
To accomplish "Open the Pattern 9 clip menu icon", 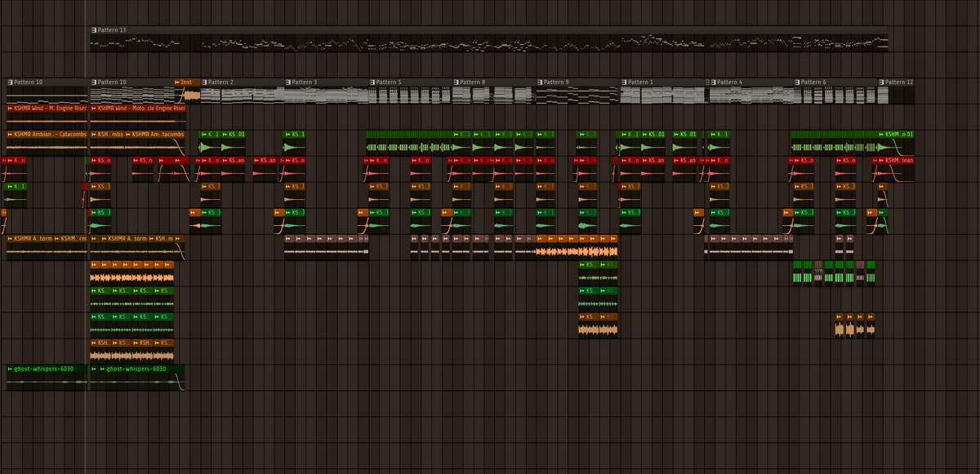I will point(540,82).
